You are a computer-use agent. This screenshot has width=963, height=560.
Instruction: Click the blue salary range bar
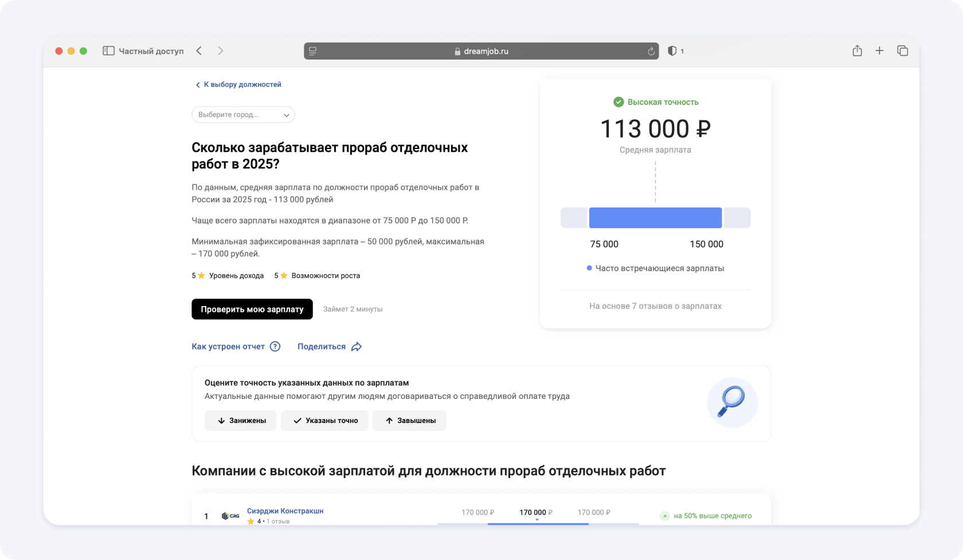coord(655,218)
